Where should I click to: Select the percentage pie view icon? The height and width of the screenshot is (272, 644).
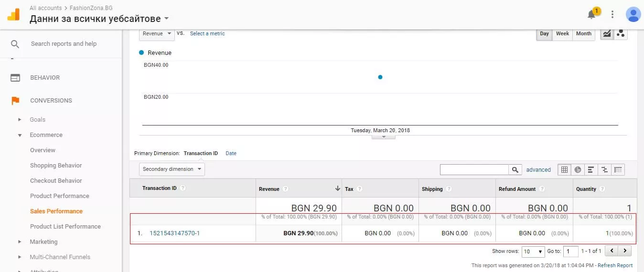[x=578, y=169]
